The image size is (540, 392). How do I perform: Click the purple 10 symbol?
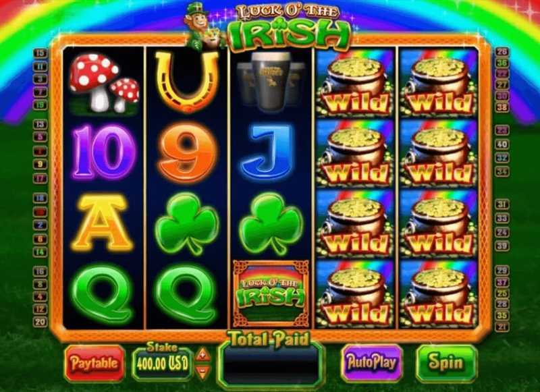103,152
